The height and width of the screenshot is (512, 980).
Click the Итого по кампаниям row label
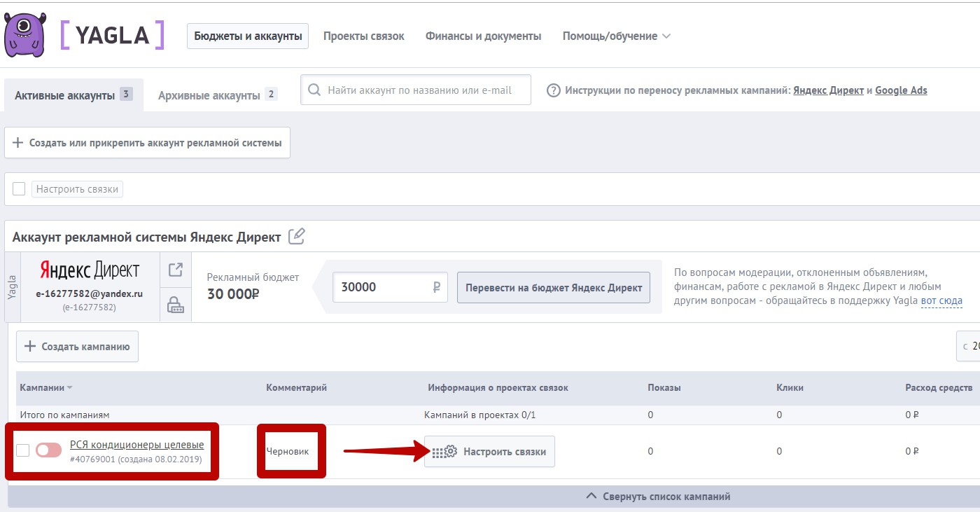pos(64,415)
